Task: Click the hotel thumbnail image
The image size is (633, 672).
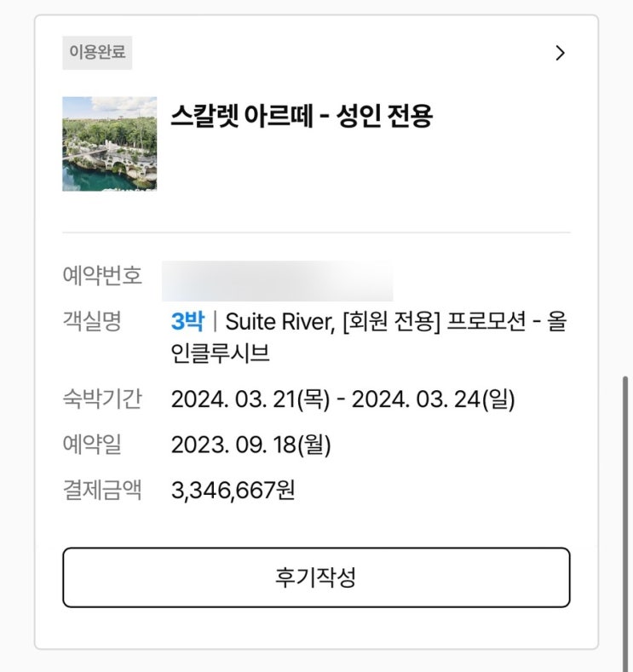Action: coord(109,143)
